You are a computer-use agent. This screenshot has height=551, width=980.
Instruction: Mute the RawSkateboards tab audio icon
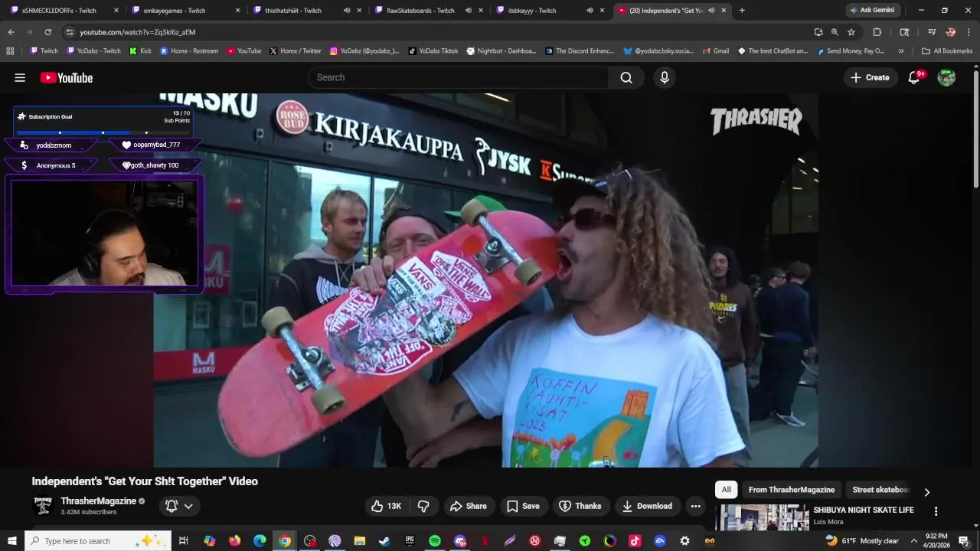pos(468,11)
